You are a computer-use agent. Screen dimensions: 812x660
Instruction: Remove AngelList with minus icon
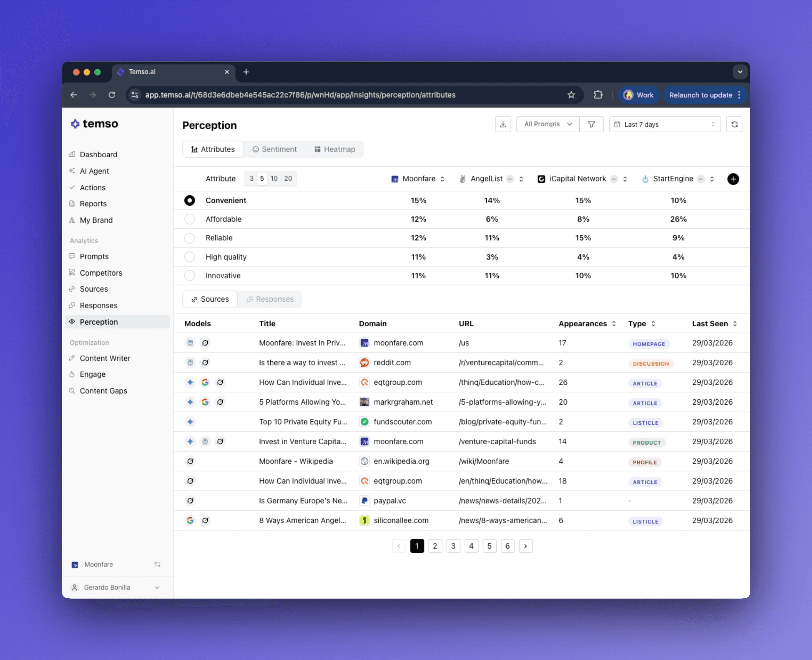[510, 179]
